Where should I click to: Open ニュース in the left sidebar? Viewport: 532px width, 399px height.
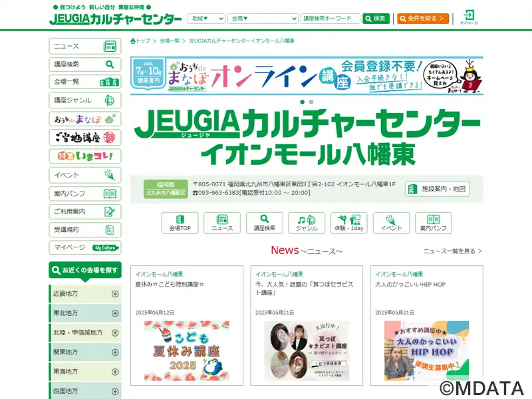[x=85, y=46]
